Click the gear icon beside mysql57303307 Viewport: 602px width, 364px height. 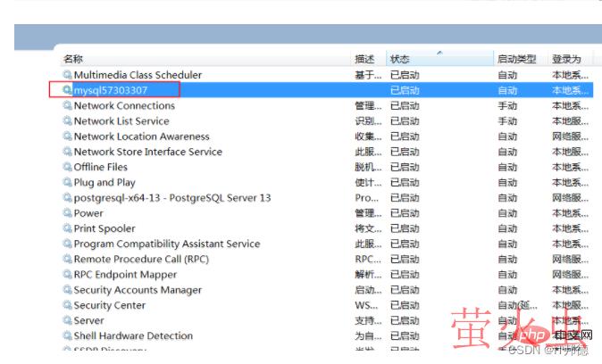pos(67,90)
